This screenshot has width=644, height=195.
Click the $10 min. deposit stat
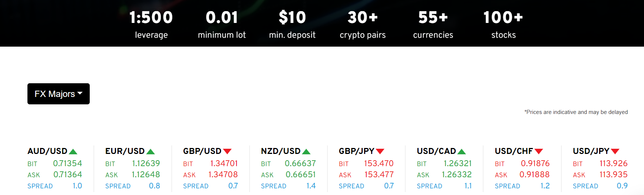292,24
